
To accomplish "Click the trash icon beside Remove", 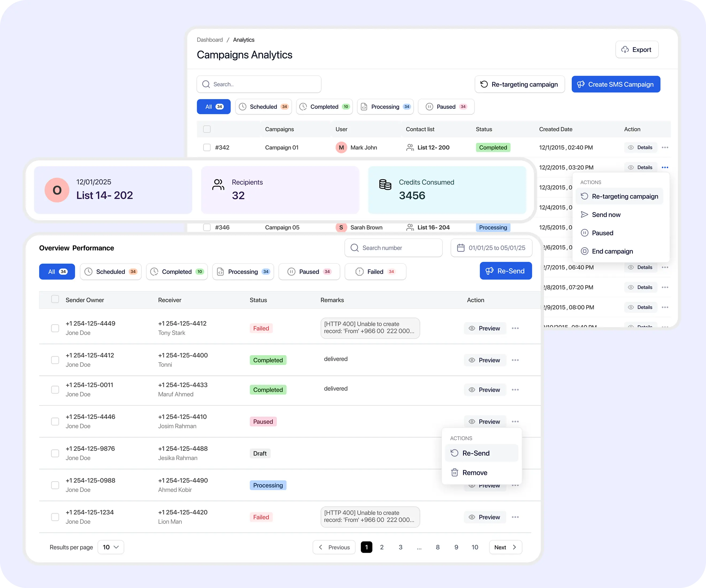I will [455, 473].
